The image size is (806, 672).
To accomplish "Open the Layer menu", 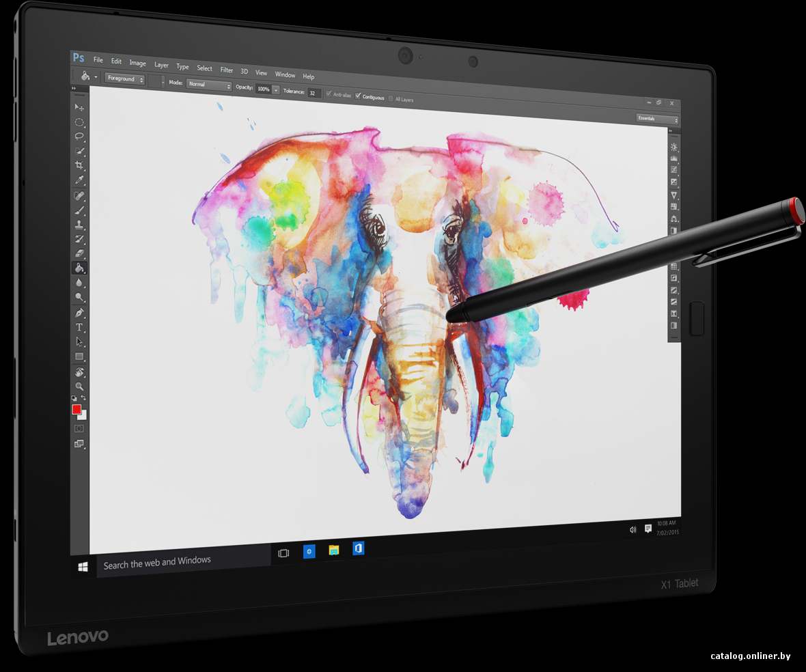I will pyautogui.click(x=161, y=66).
